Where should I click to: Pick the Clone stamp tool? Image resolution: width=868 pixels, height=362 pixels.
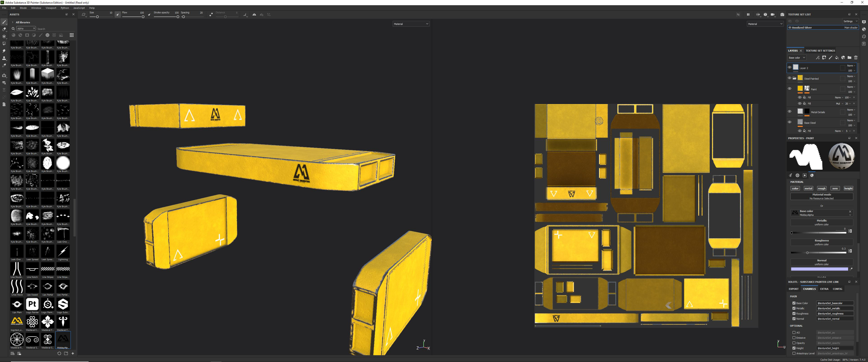tap(4, 58)
